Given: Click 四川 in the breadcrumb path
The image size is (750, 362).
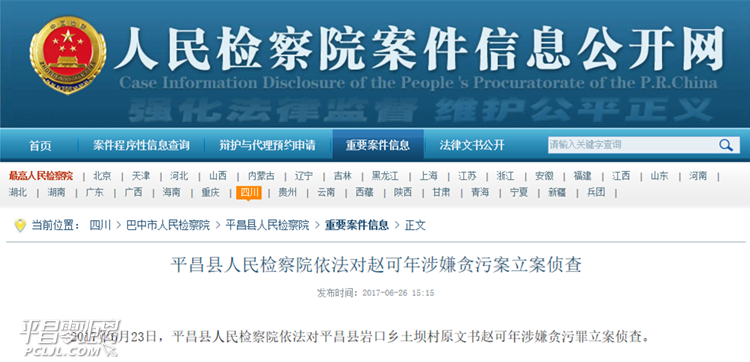Looking at the screenshot, I should click(100, 225).
